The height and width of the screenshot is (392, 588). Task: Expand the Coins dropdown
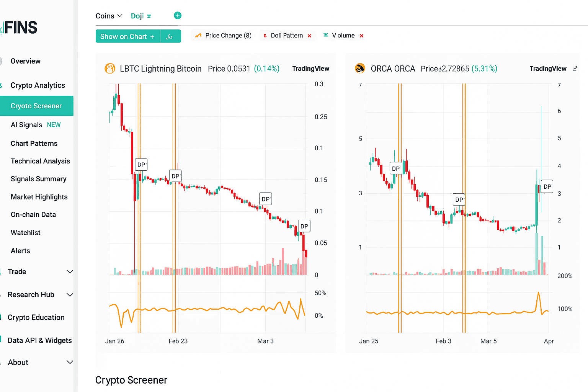click(109, 16)
